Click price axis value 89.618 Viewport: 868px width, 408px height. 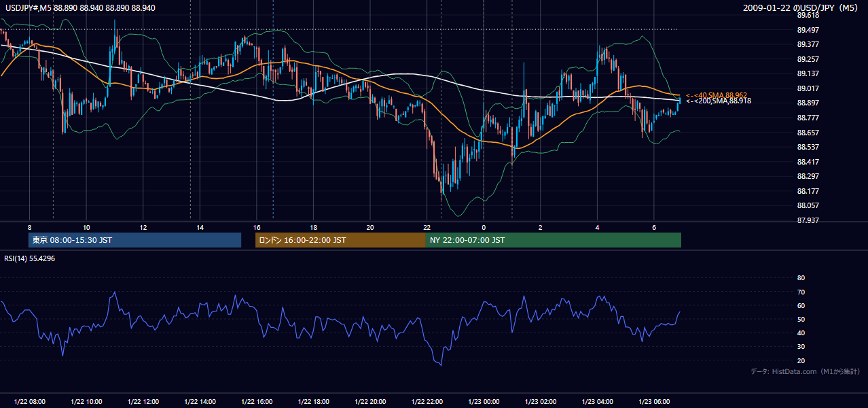click(808, 15)
